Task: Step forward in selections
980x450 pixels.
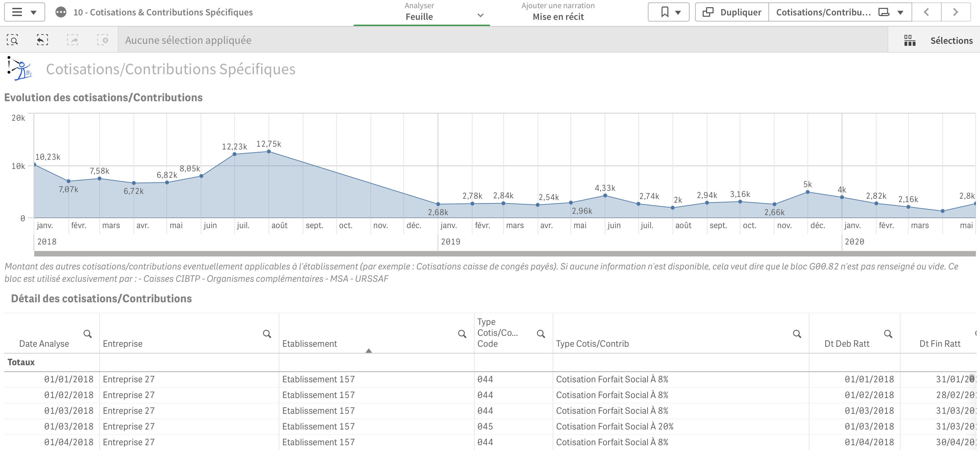Action: tap(72, 40)
